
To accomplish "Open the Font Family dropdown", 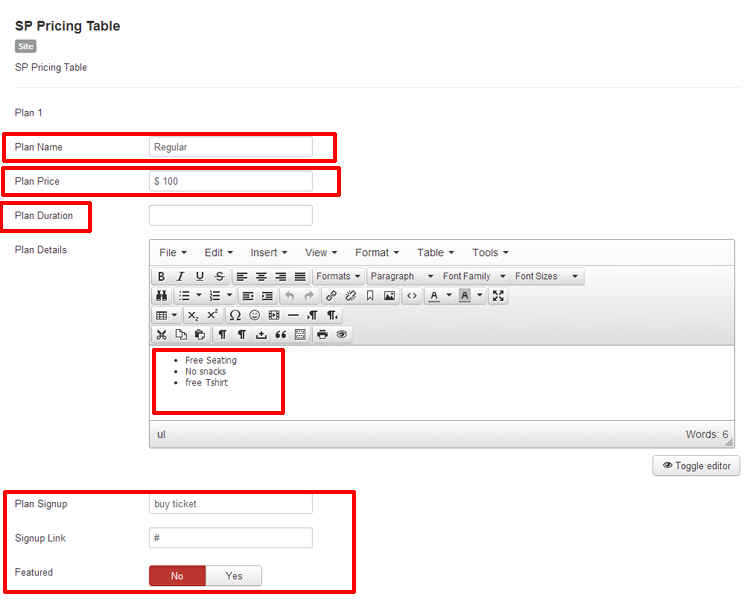I will pyautogui.click(x=474, y=276).
